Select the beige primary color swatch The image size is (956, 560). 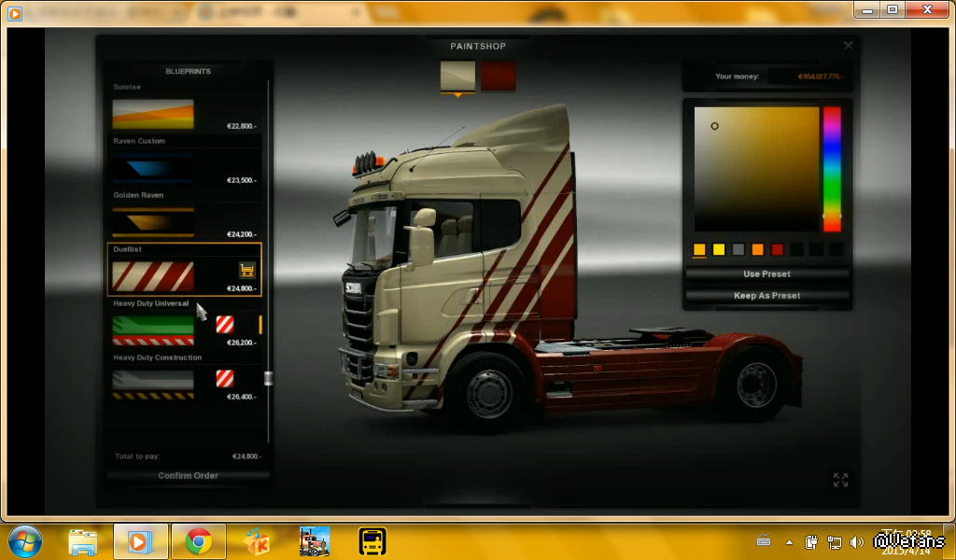coord(457,76)
